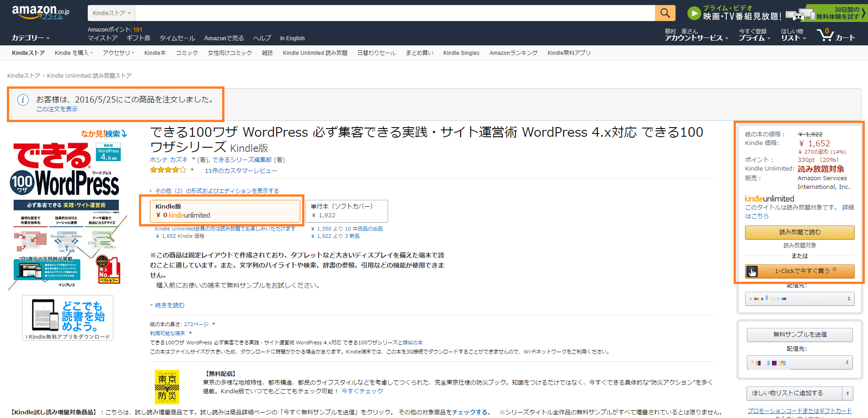This screenshot has height=418, width=868.
Task: Open まとめ買い nav item
Action: pyautogui.click(x=420, y=53)
